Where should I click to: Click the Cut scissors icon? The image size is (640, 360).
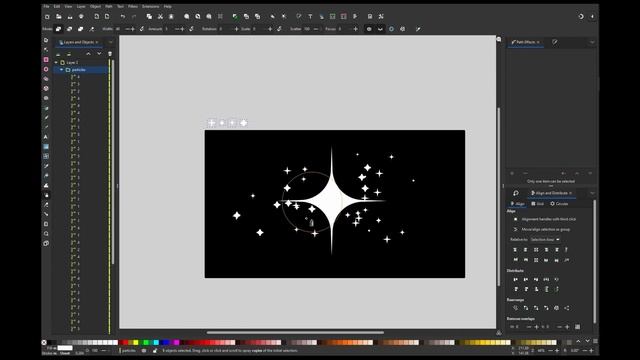pyautogui.click(x=160, y=17)
